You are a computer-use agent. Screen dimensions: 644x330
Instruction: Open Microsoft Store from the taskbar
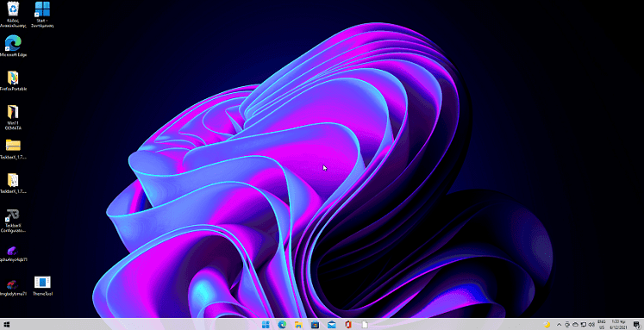[x=315, y=325]
